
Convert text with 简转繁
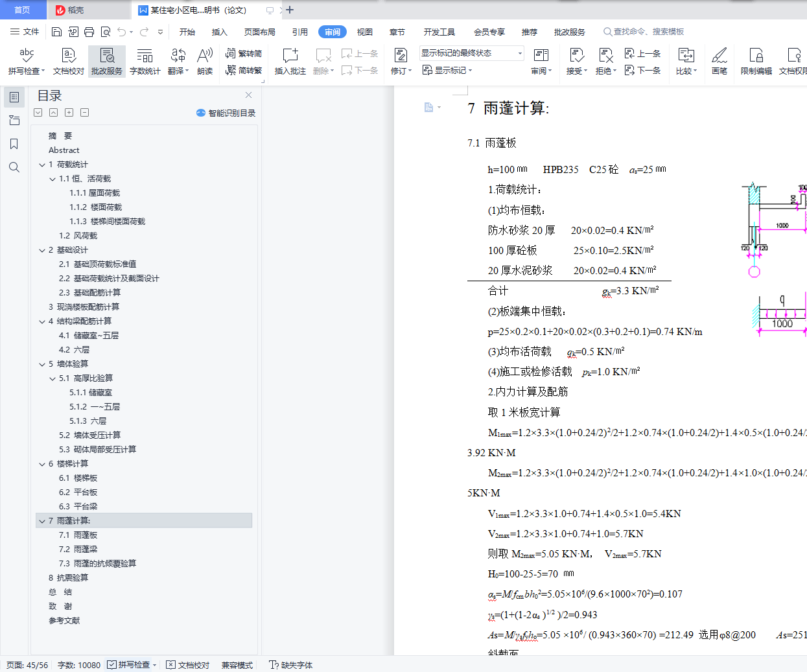tap(244, 70)
